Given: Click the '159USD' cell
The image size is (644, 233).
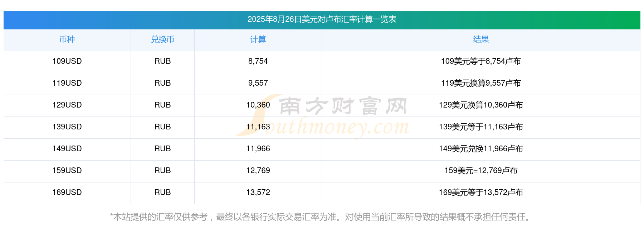Looking at the screenshot, I should tap(67, 171).
